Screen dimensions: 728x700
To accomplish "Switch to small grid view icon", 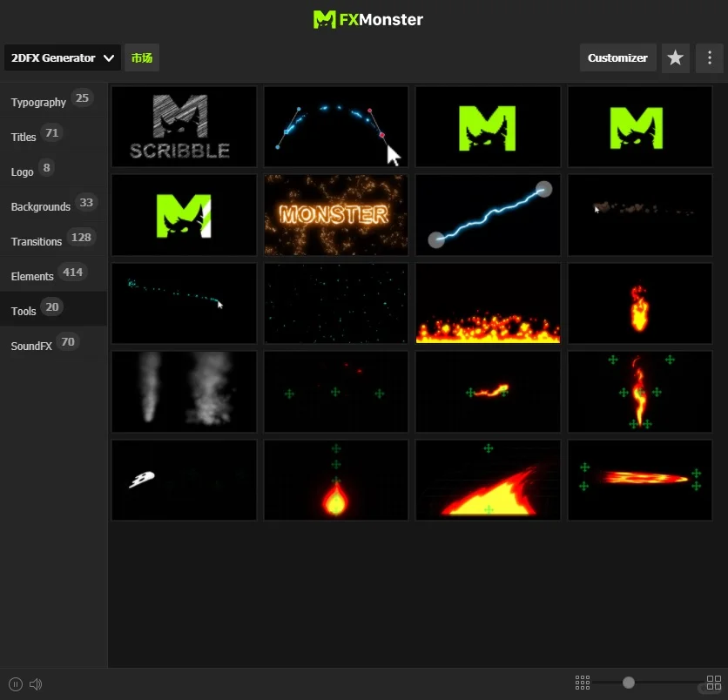I will 583,683.
